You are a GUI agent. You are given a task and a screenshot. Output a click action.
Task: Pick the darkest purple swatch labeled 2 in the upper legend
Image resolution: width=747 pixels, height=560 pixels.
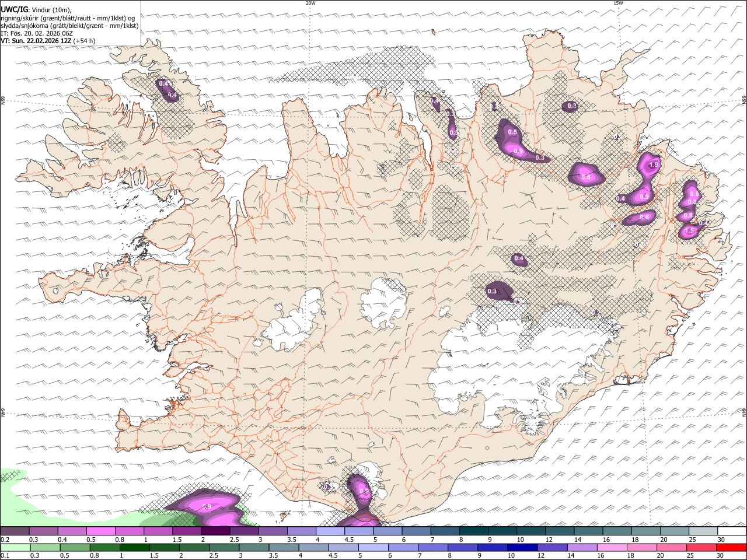(x=215, y=531)
